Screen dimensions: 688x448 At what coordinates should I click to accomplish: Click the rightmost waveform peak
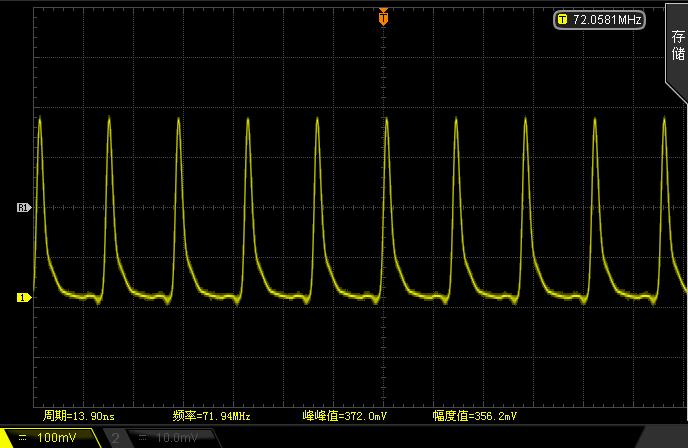tap(664, 117)
